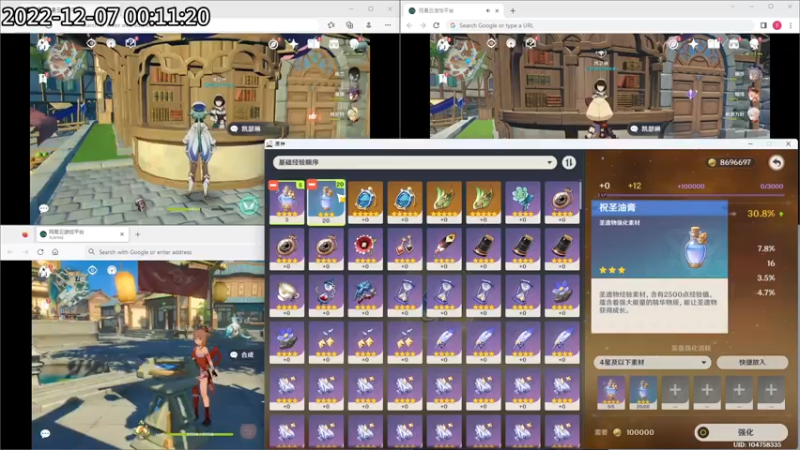Viewport: 800px width, 450px height.
Task: Open the Paimon menu in top-left game
Action: [43, 45]
